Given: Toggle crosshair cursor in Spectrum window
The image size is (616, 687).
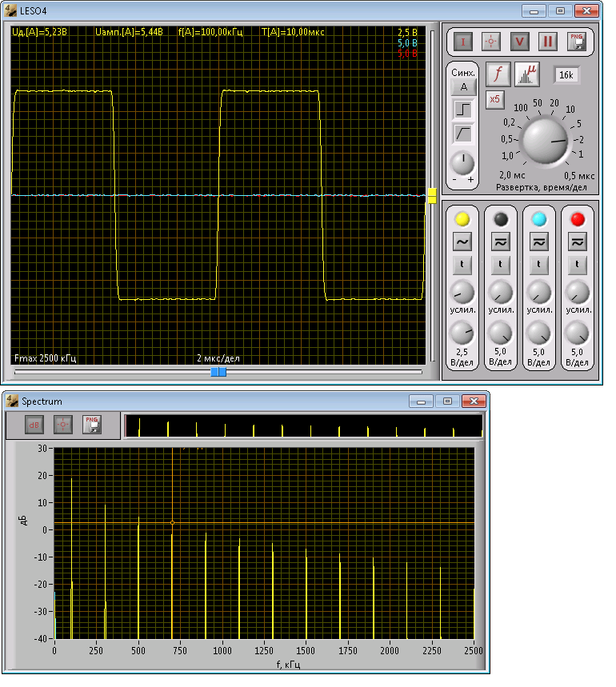Looking at the screenshot, I should 62,425.
